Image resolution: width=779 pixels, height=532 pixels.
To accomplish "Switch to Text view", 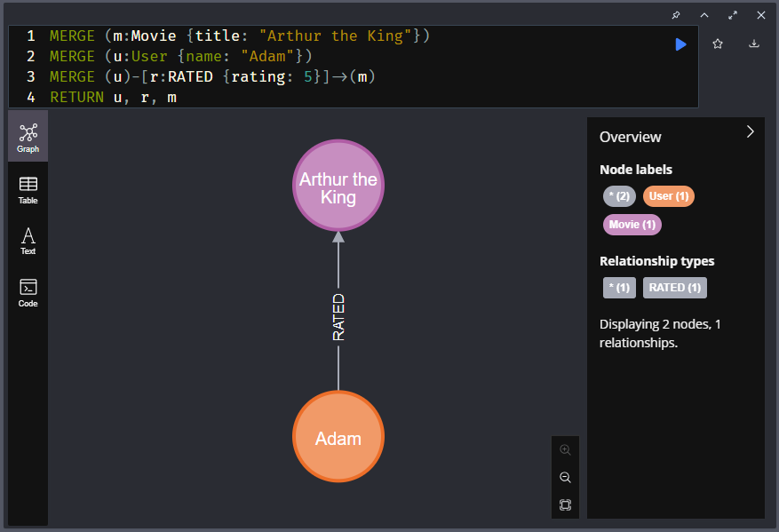I will pos(28,241).
